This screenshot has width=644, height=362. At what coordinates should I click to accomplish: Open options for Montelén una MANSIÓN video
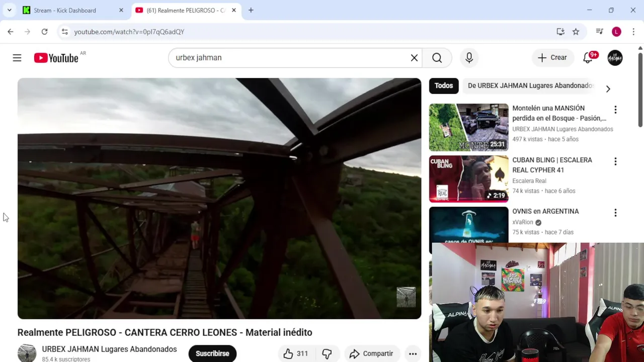tap(615, 110)
